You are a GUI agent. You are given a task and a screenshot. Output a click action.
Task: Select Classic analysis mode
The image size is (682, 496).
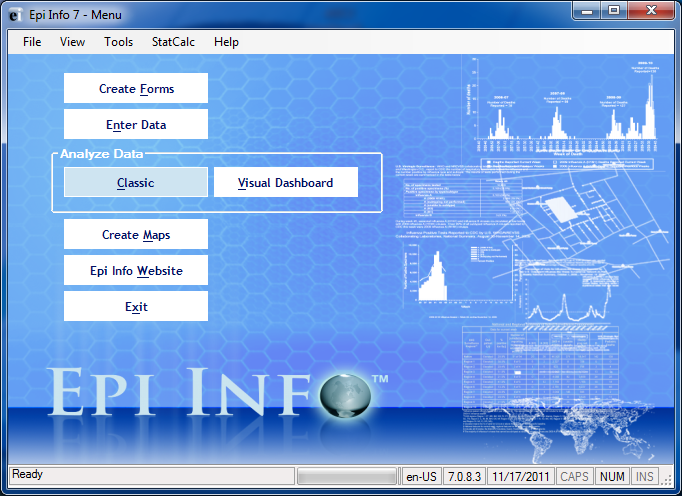click(x=136, y=183)
